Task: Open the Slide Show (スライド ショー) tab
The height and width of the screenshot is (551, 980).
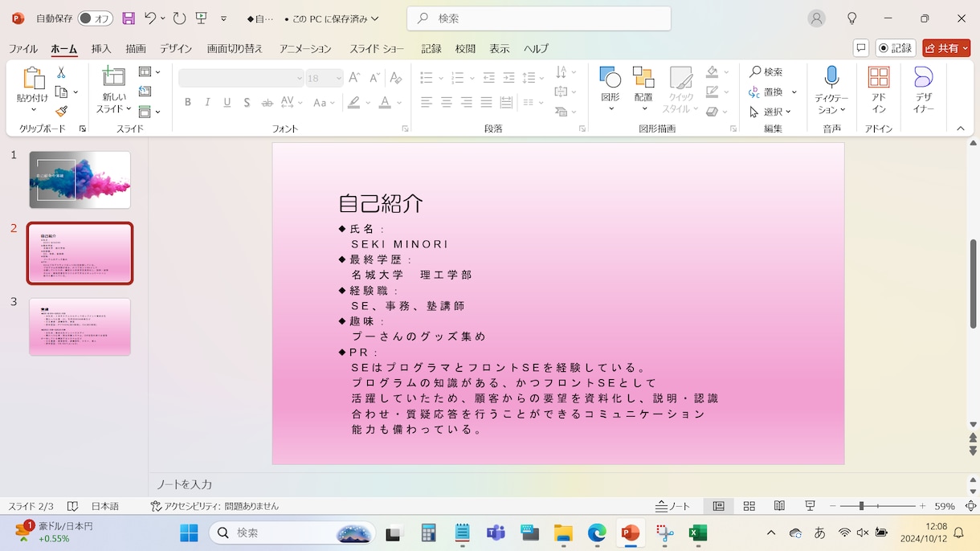Action: click(x=377, y=48)
